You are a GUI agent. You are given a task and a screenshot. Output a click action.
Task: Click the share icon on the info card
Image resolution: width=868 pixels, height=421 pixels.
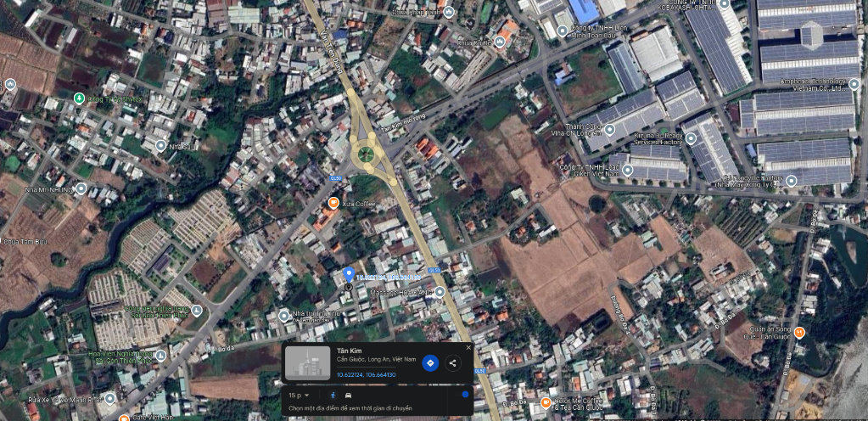(x=453, y=362)
